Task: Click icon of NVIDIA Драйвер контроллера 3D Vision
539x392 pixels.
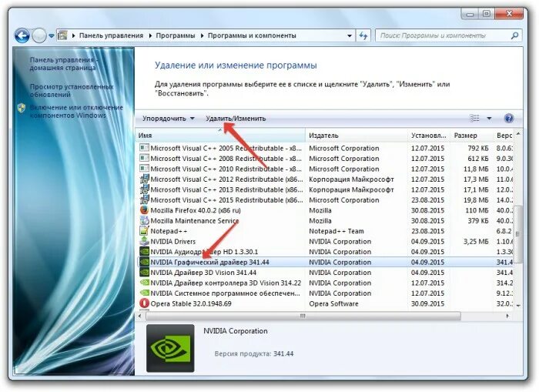Action: (145, 283)
